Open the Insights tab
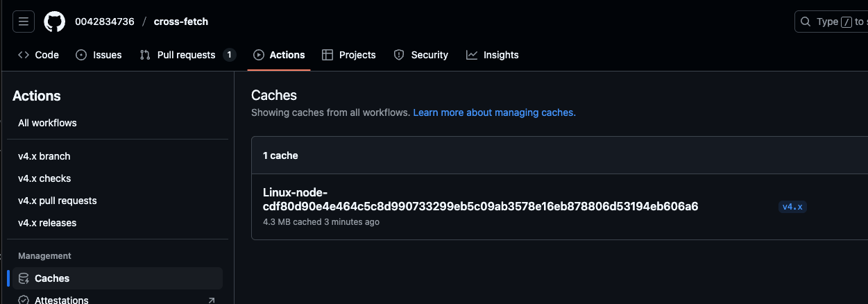 point(493,55)
